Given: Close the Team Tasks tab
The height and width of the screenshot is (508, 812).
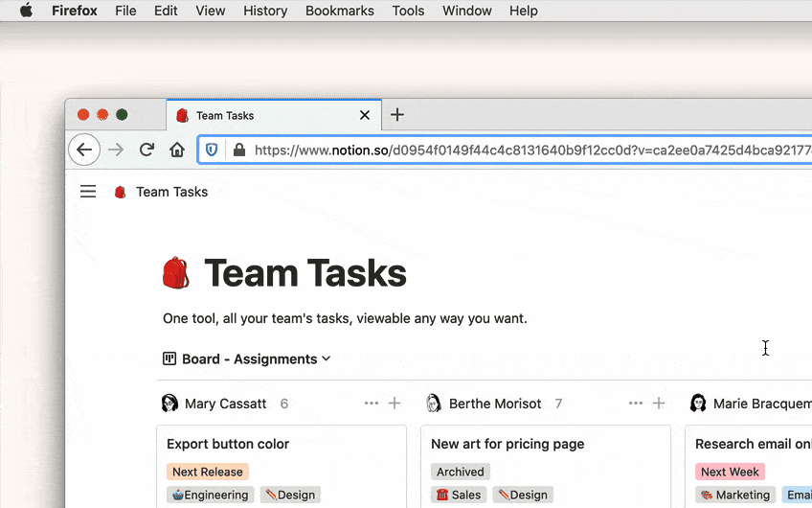Looking at the screenshot, I should click(x=365, y=115).
